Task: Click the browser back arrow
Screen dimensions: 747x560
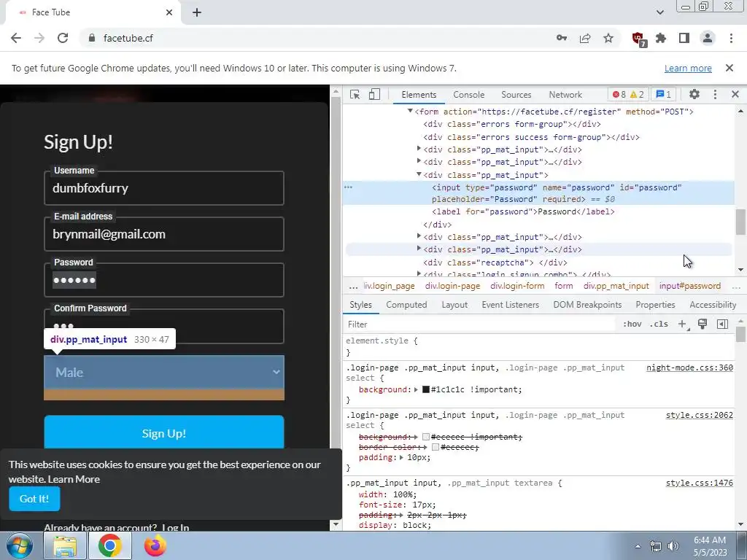Action: 16,38
